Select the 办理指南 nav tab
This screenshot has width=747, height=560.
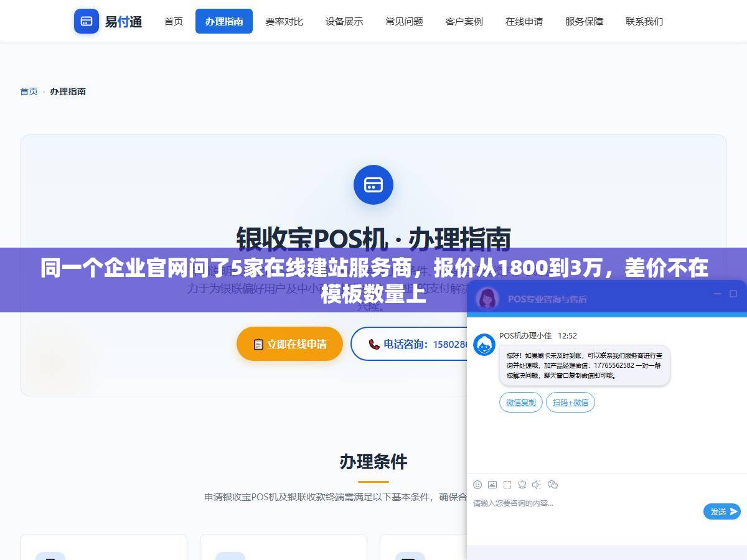(224, 21)
